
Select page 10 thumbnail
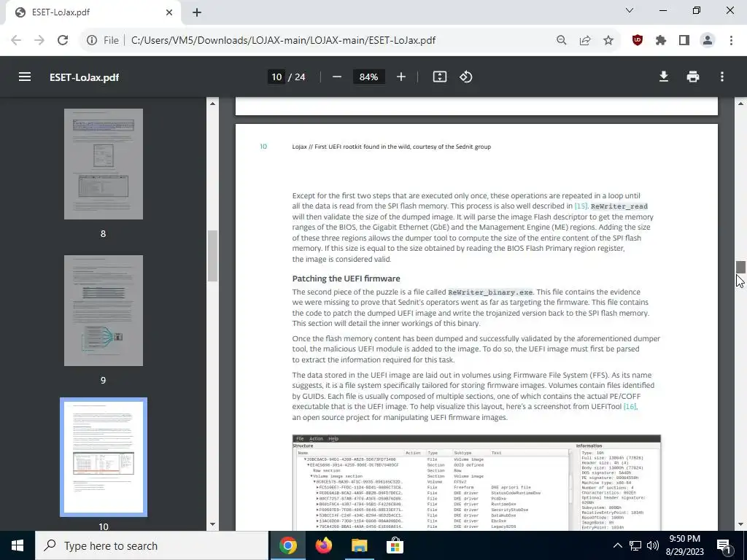click(x=104, y=457)
